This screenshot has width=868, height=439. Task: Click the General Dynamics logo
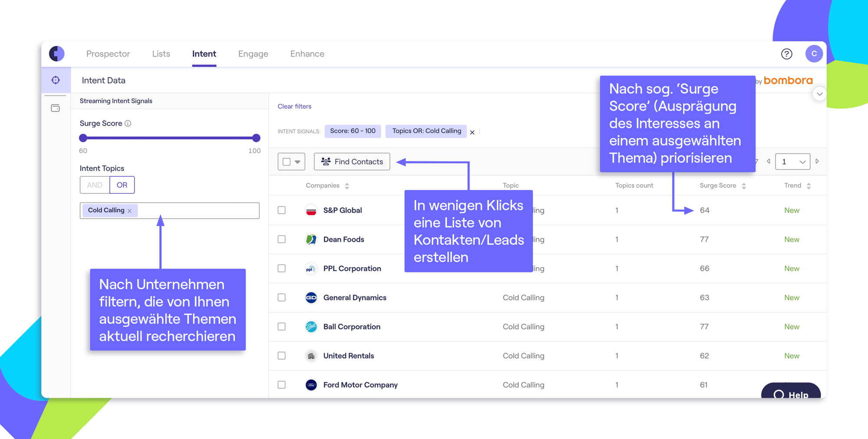tap(311, 298)
